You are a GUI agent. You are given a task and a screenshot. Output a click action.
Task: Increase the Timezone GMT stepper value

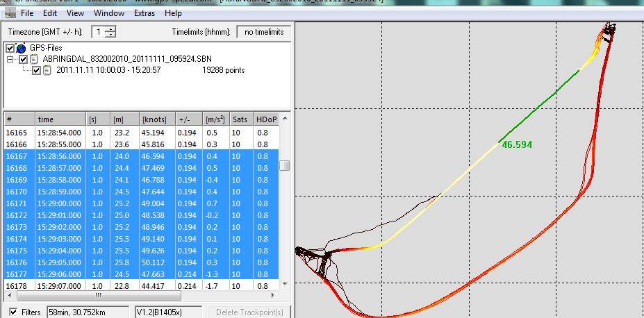tap(111, 29)
